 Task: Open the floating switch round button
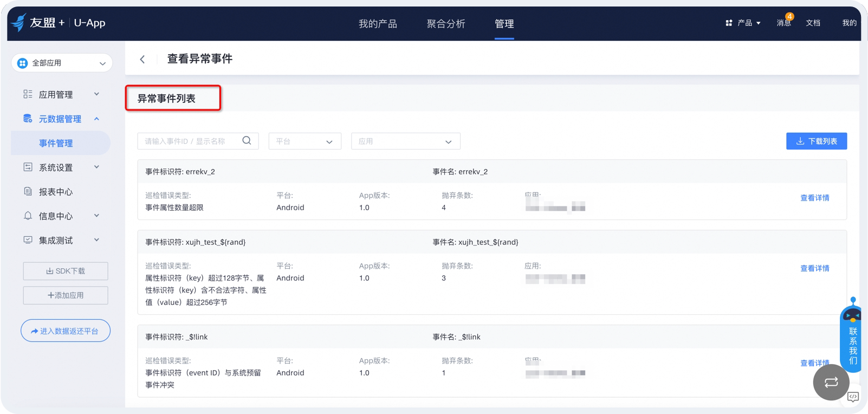coord(831,383)
